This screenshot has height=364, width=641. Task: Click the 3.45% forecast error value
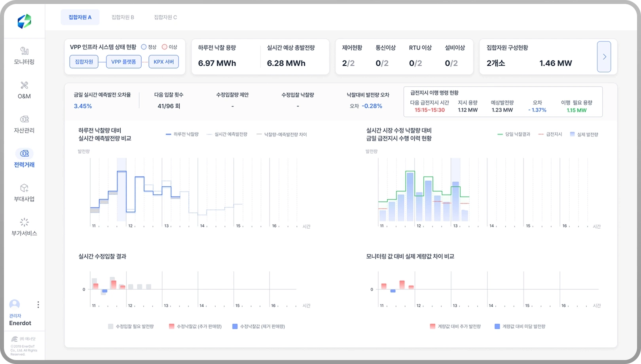(x=83, y=106)
